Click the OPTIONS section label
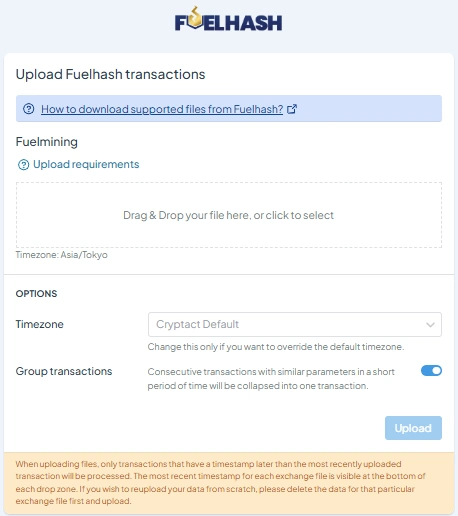The width and height of the screenshot is (458, 516). pos(36,294)
